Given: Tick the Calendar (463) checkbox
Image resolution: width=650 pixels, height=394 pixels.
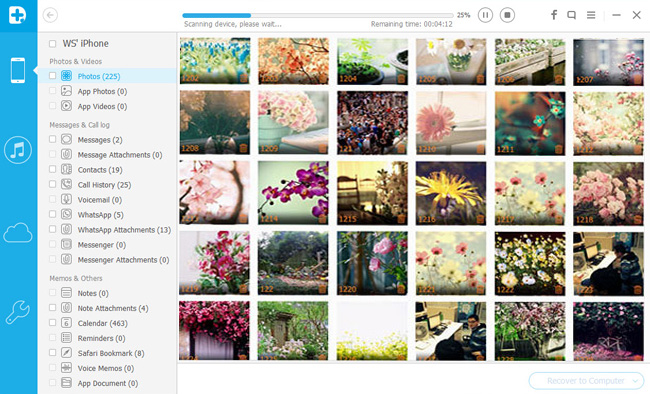Looking at the screenshot, I should click(x=52, y=323).
